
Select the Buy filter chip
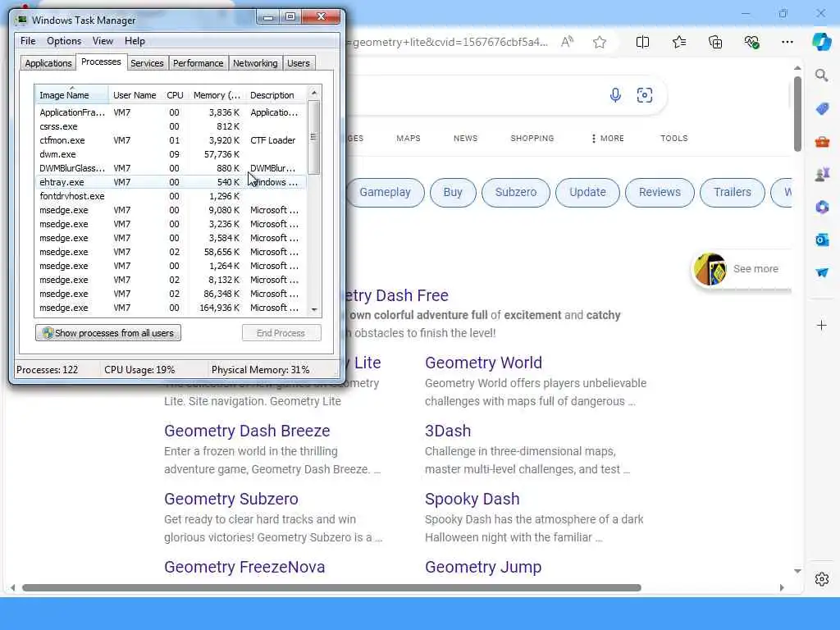pos(453,192)
